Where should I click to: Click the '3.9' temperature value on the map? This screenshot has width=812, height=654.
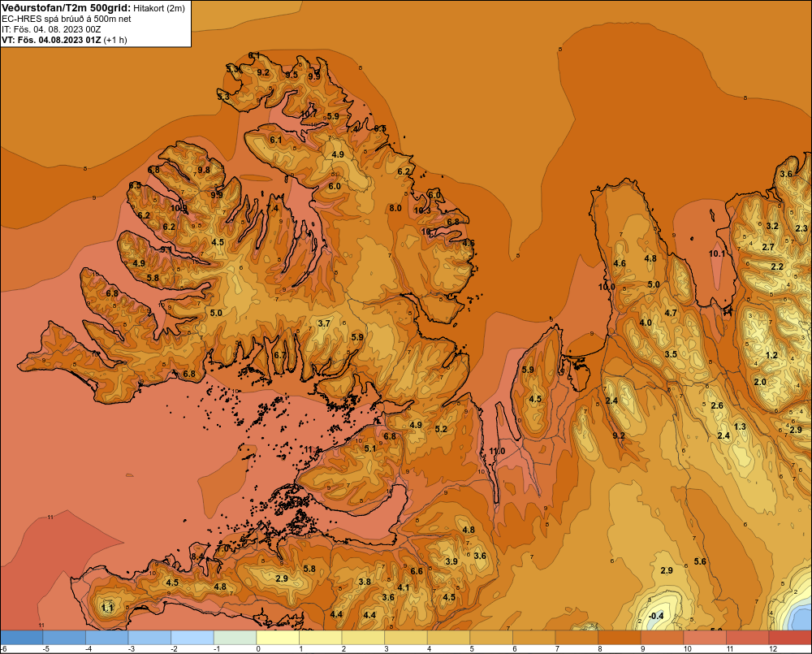pyautogui.click(x=451, y=561)
